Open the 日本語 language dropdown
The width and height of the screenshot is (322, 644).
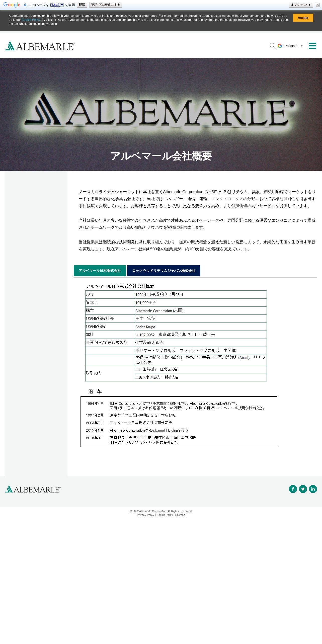pyautogui.click(x=57, y=5)
